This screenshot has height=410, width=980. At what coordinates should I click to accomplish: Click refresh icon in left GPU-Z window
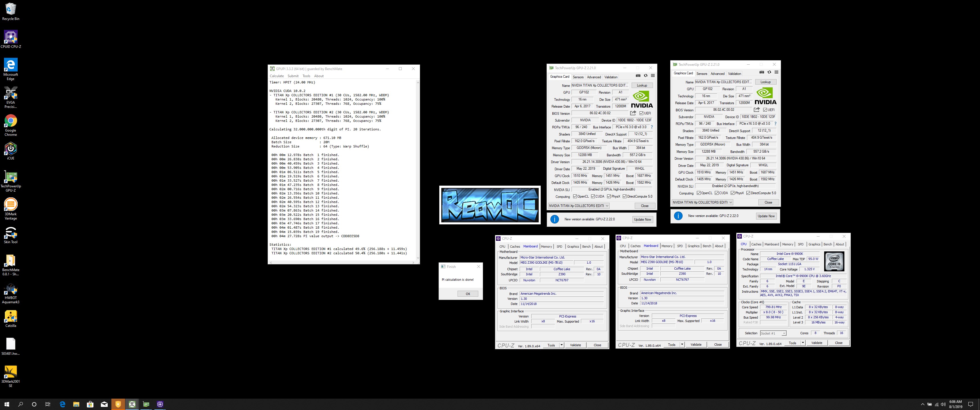click(x=646, y=76)
